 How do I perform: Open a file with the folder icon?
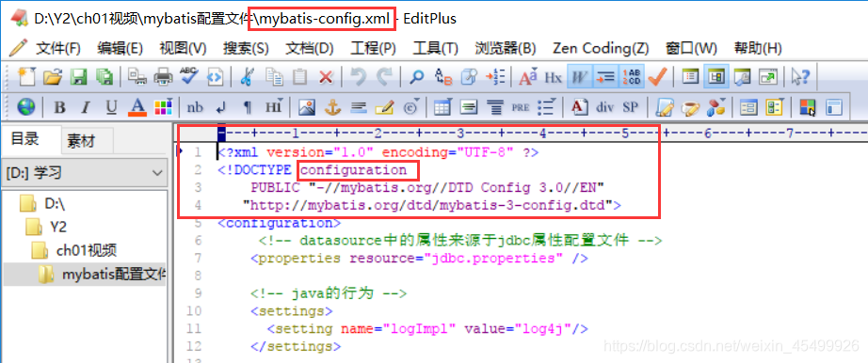(53, 77)
